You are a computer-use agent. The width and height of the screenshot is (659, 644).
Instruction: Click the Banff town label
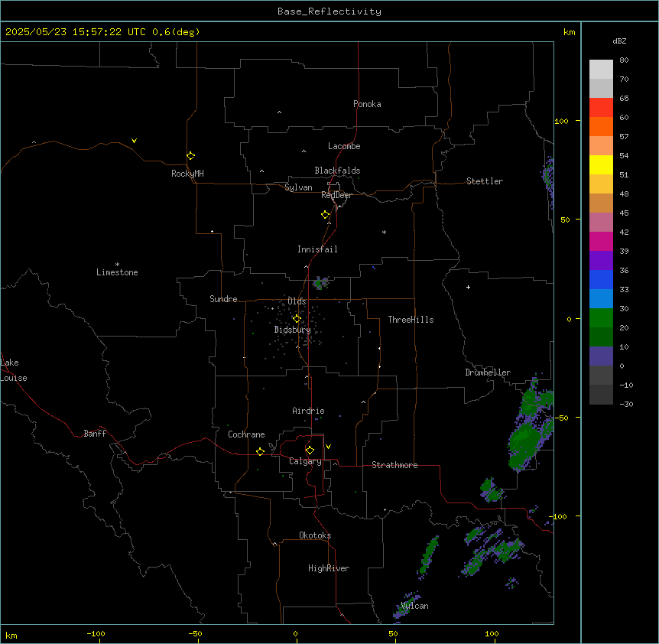[x=95, y=434]
